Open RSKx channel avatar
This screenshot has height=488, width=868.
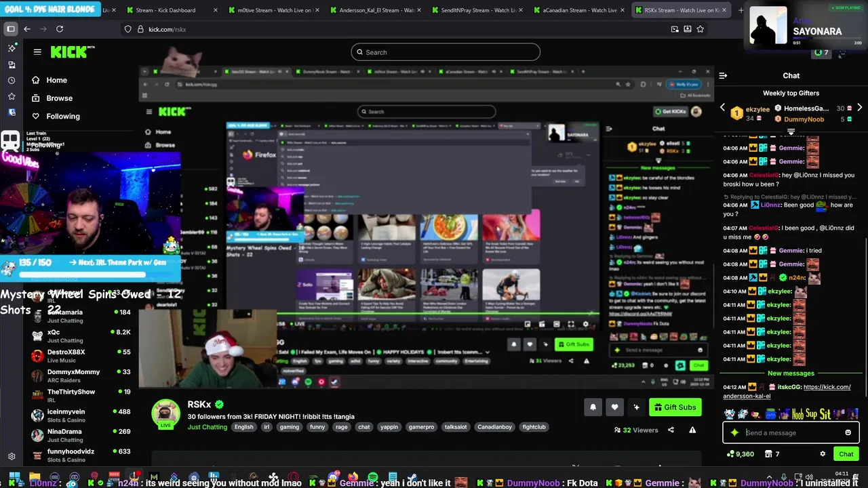[x=165, y=413]
